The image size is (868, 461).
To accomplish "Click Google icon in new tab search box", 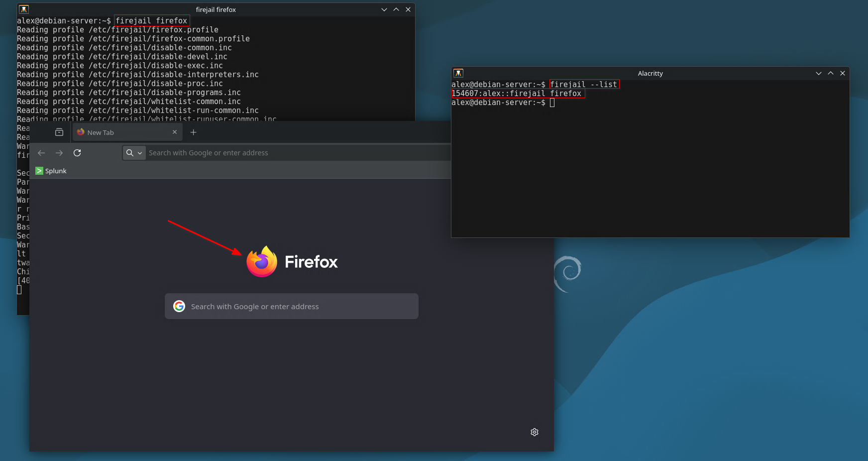I will 179,306.
